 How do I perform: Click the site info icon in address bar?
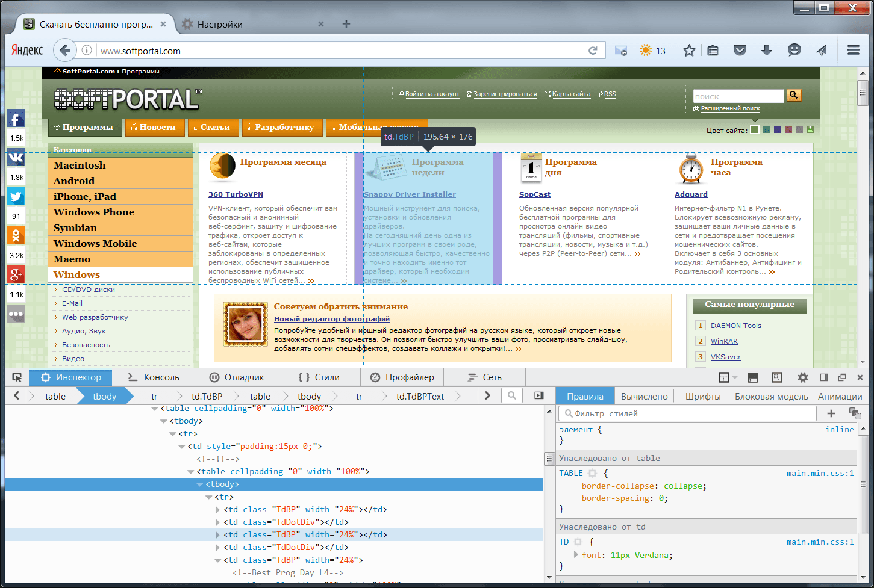pos(87,51)
